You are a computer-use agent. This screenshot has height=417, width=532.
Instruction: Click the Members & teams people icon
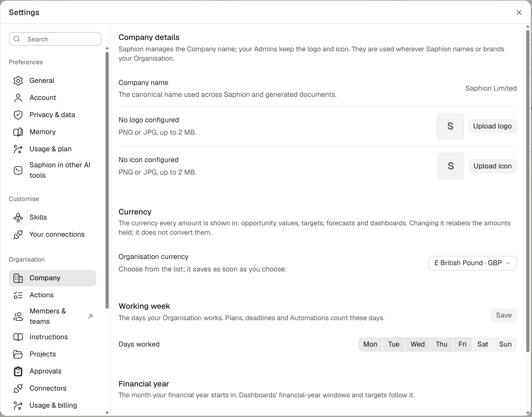tap(18, 317)
